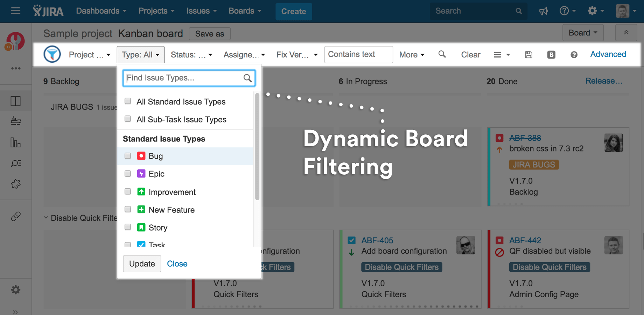This screenshot has width=644, height=315.
Task: Click the Find Issue Types search field
Action: tap(182, 78)
